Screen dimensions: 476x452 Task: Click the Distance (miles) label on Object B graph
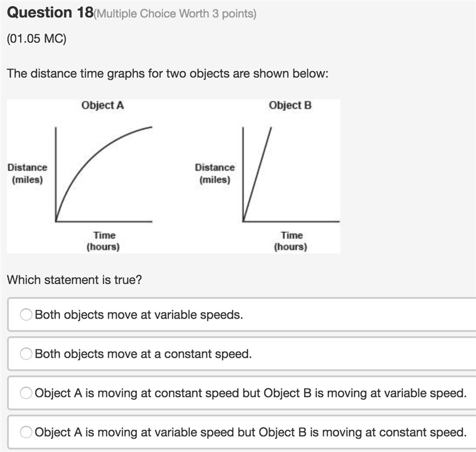pyautogui.click(x=215, y=173)
